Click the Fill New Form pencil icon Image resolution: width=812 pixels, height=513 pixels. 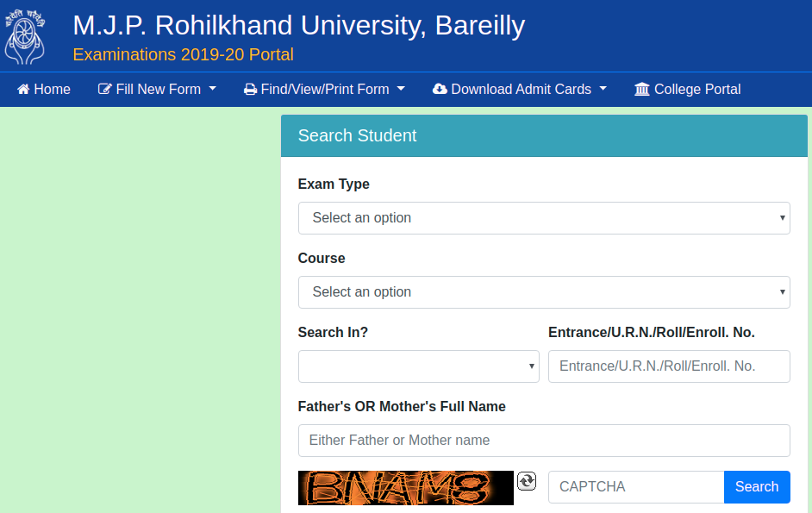pos(104,89)
